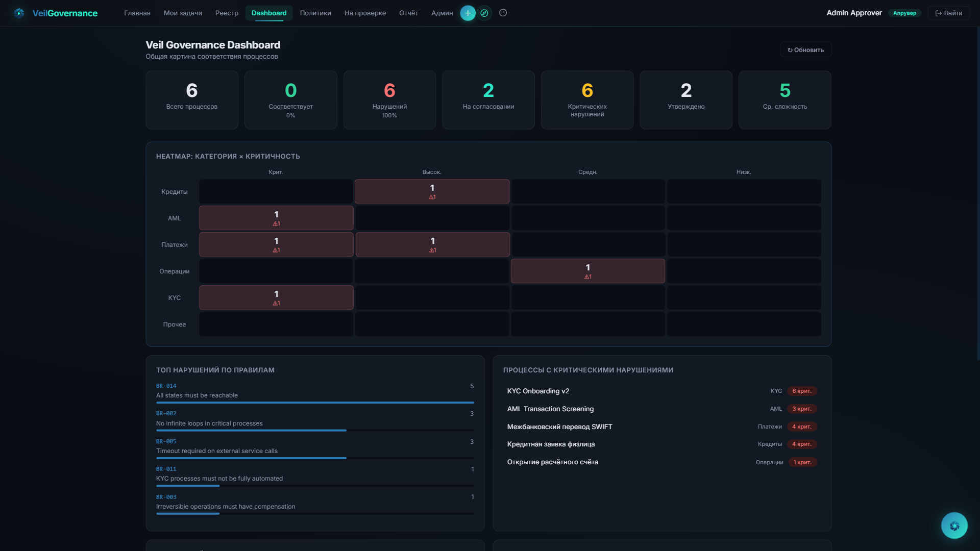
Task: Open На проверке section
Action: point(365,13)
